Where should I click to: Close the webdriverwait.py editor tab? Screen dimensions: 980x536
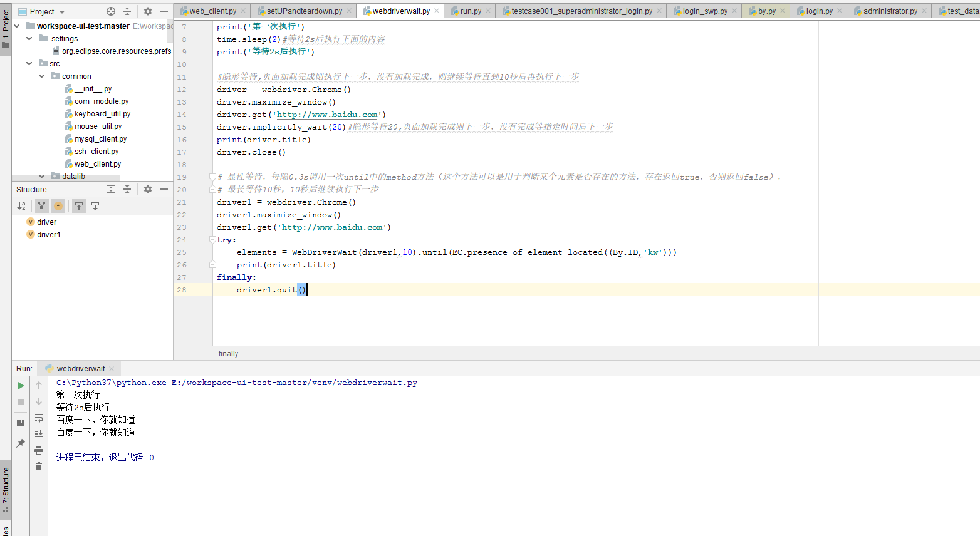pos(437,11)
